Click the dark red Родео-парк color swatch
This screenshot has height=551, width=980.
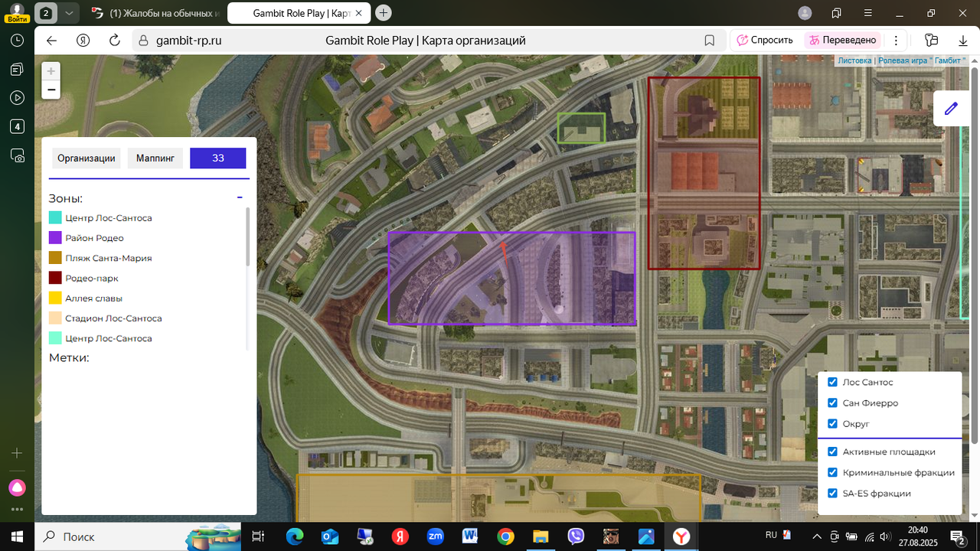pos(55,278)
